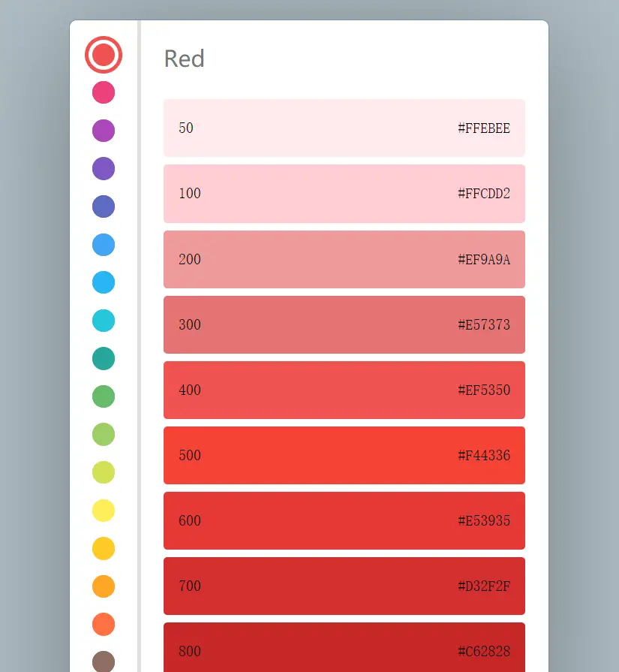
Task: Select the amber color dot
Action: point(104,548)
